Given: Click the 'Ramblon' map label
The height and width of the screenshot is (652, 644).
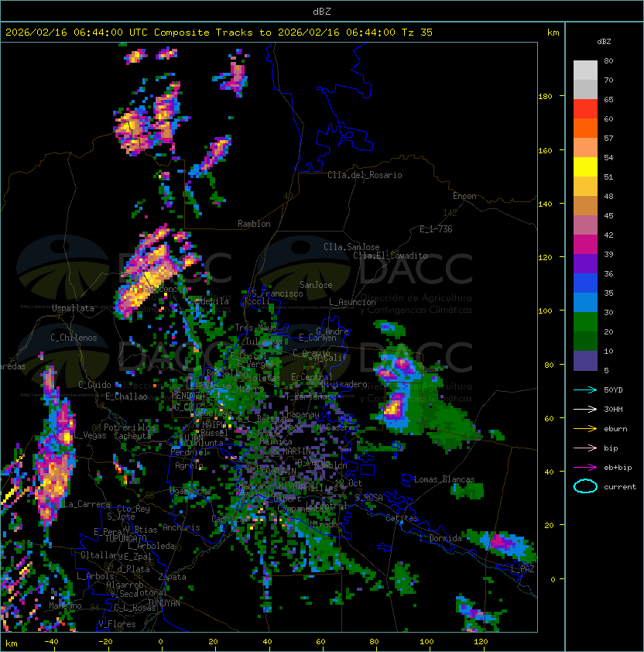Looking at the screenshot, I should 254,224.
